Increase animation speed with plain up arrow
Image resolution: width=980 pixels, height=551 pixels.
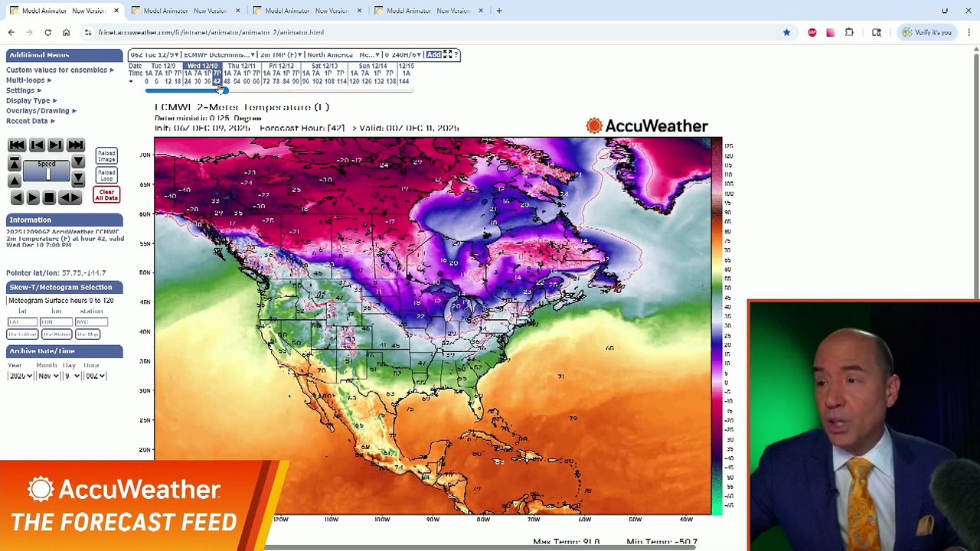click(x=14, y=179)
